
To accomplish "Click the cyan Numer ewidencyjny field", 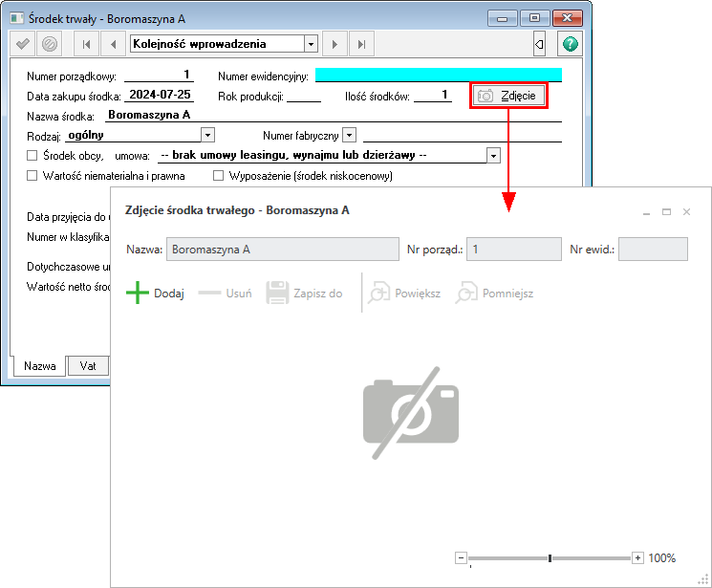I will click(x=438, y=76).
